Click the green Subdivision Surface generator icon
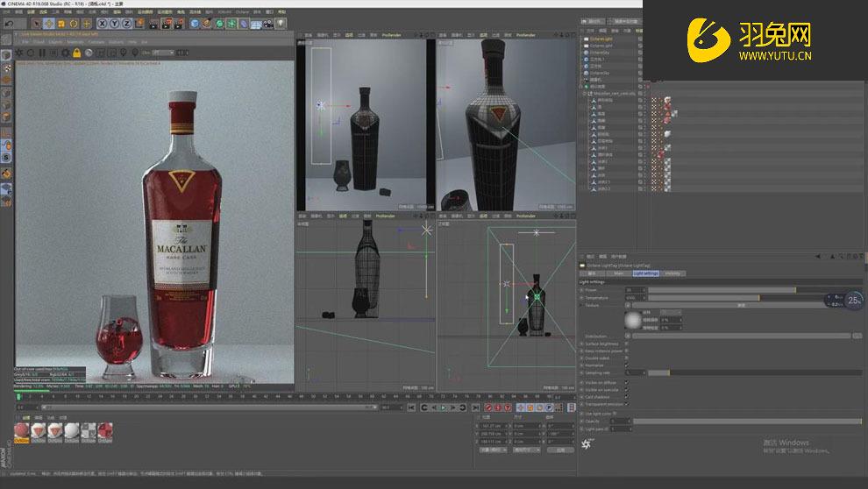 [x=219, y=24]
